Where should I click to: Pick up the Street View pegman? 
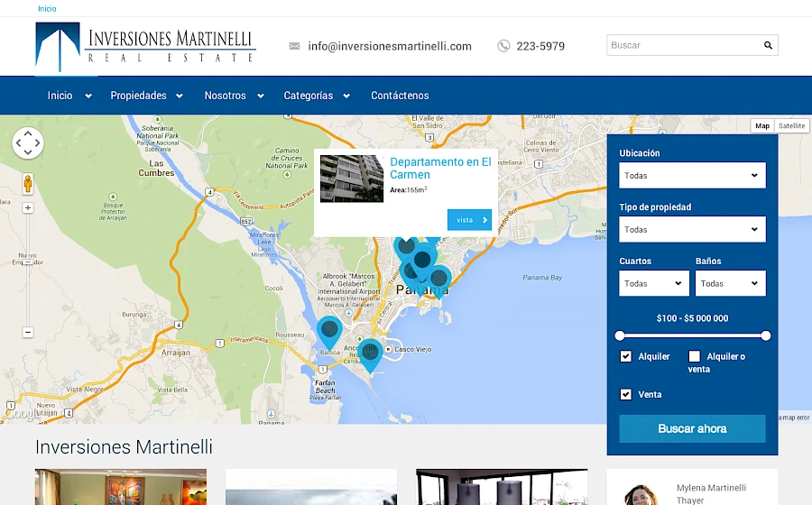pyautogui.click(x=28, y=184)
